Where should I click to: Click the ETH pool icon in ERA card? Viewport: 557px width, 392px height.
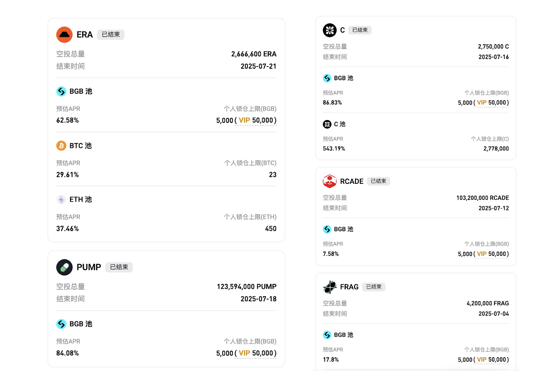pyautogui.click(x=62, y=199)
